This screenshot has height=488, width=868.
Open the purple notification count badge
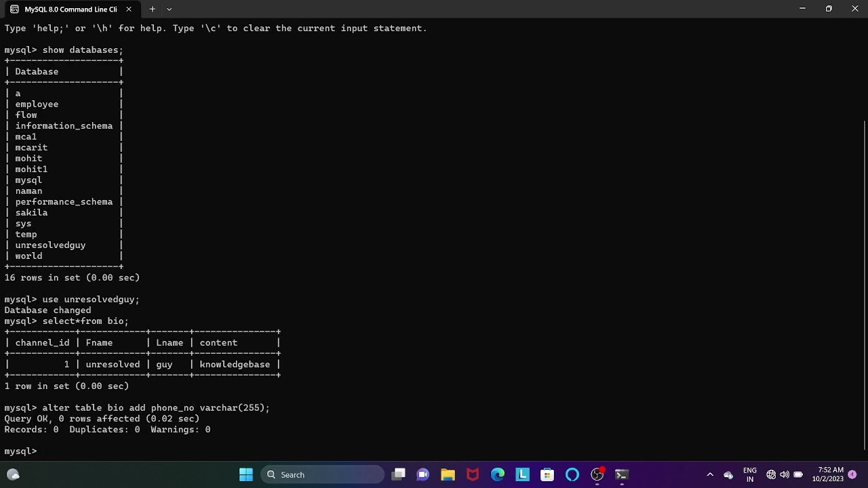coord(852,474)
